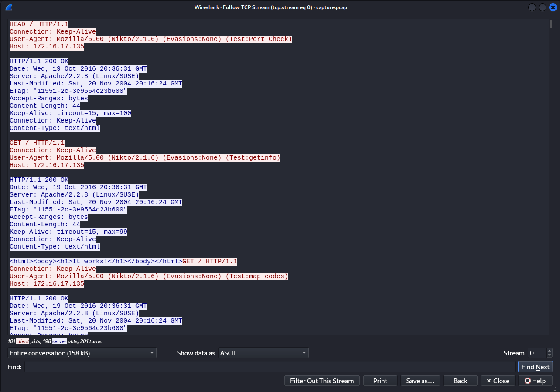
Task: Click into the Stream number field
Action: point(536,353)
